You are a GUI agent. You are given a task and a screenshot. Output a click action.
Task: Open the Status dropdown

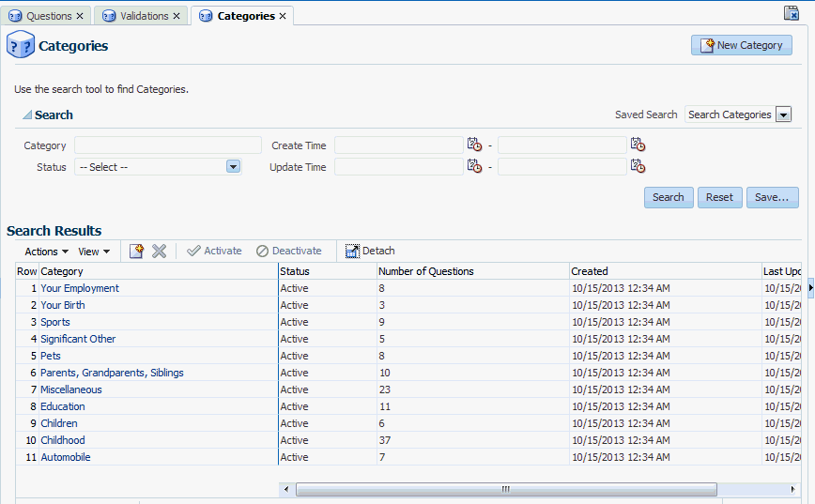(x=234, y=167)
